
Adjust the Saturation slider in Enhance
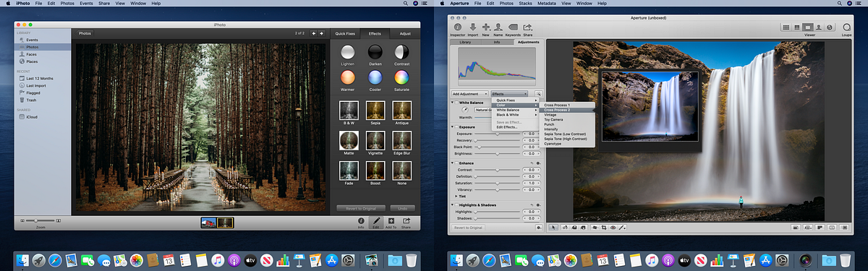tap(497, 183)
